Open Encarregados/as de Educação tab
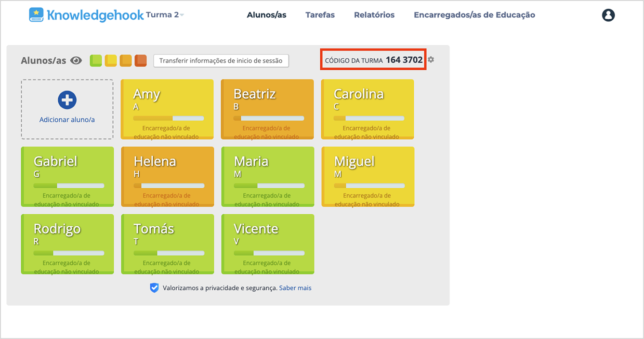Image resolution: width=644 pixels, height=339 pixels. 474,15
